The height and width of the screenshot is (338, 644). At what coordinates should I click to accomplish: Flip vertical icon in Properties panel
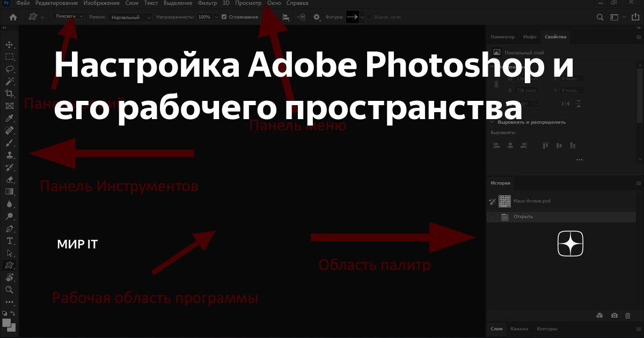(x=577, y=104)
